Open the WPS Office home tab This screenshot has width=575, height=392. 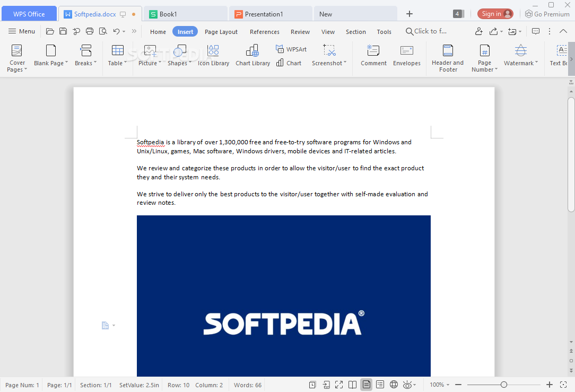pyautogui.click(x=29, y=14)
